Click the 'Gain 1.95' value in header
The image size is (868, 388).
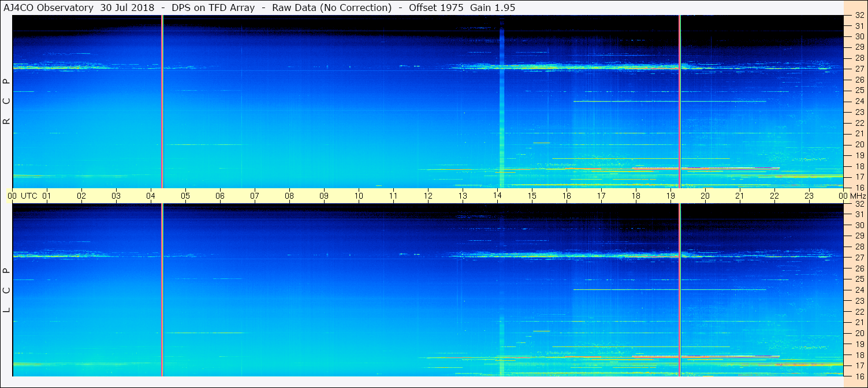(493, 8)
